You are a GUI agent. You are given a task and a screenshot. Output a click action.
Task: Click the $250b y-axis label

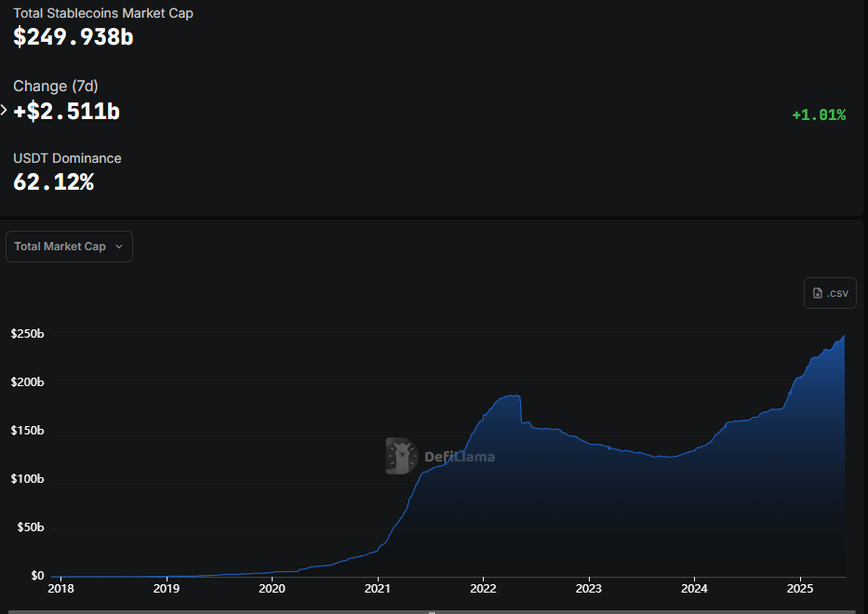pyautogui.click(x=27, y=334)
